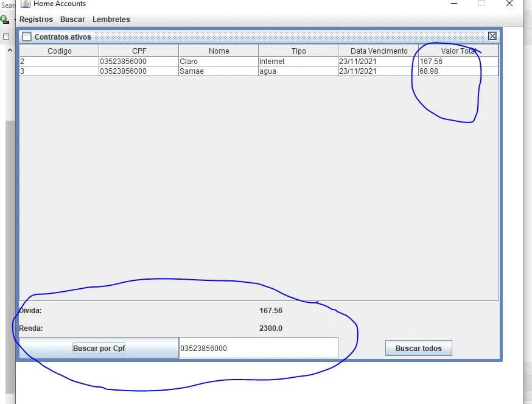Click the due date in Samae row
532x404 pixels.
coord(378,71)
